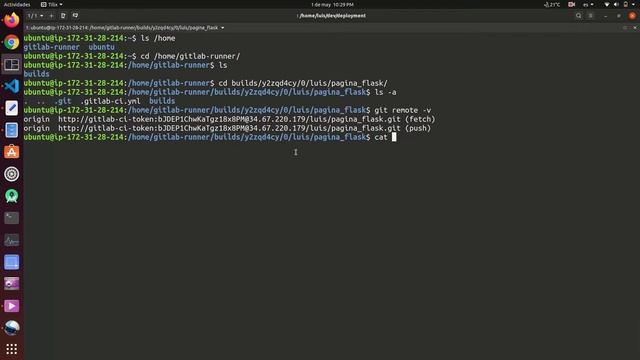Launch Google Chrome from the dock
640x360 pixels.
click(11, 42)
